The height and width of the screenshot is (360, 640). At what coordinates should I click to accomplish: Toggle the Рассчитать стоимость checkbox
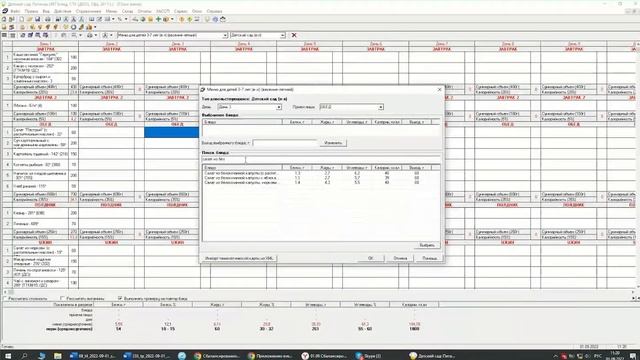tap(5, 298)
